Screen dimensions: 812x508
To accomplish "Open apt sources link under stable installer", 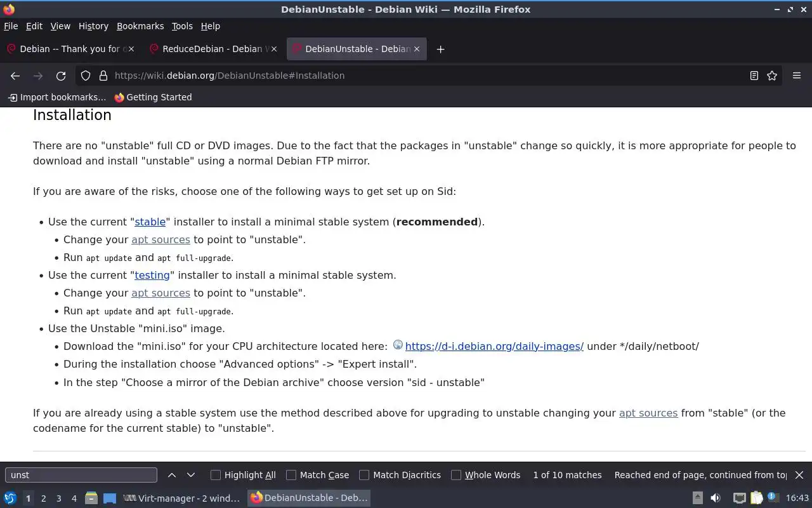I will (160, 239).
